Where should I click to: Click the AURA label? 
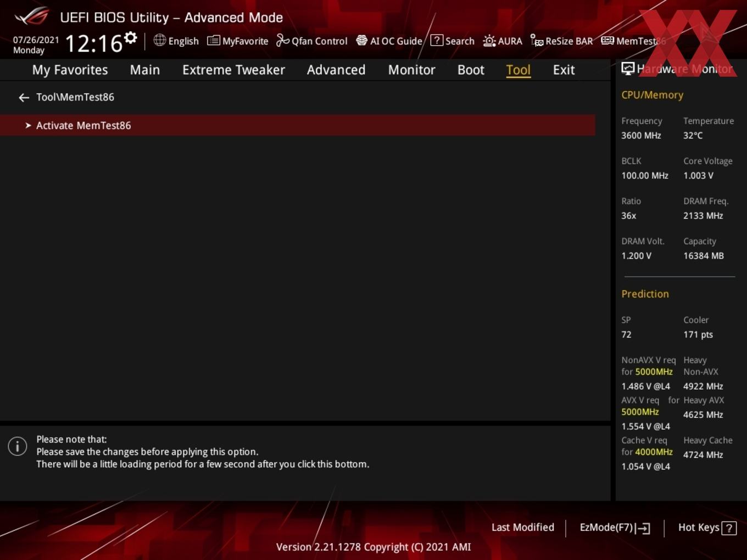pos(510,41)
